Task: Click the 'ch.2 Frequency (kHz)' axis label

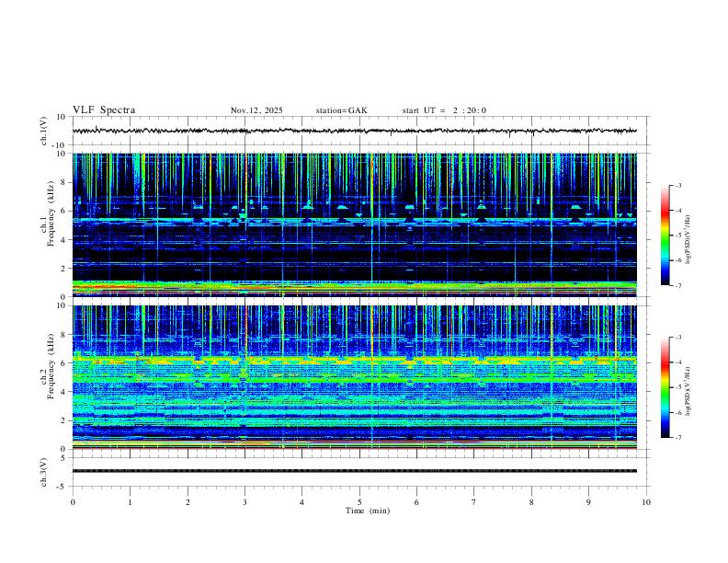Action: [47, 366]
